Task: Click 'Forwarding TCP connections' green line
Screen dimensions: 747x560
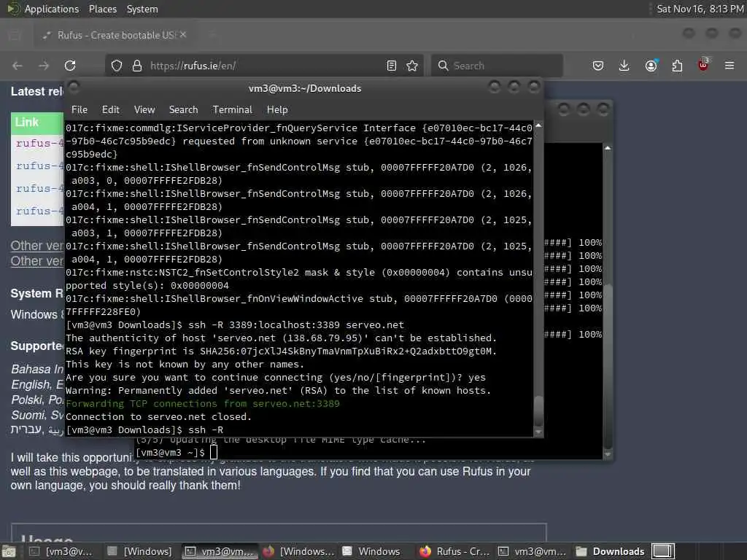Action: (203, 403)
